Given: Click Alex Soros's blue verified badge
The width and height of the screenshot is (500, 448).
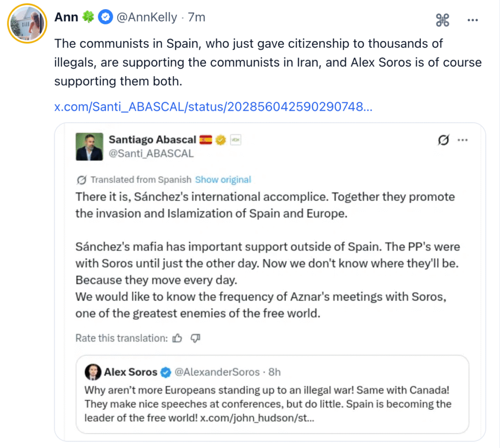Looking at the screenshot, I should pos(166,372).
